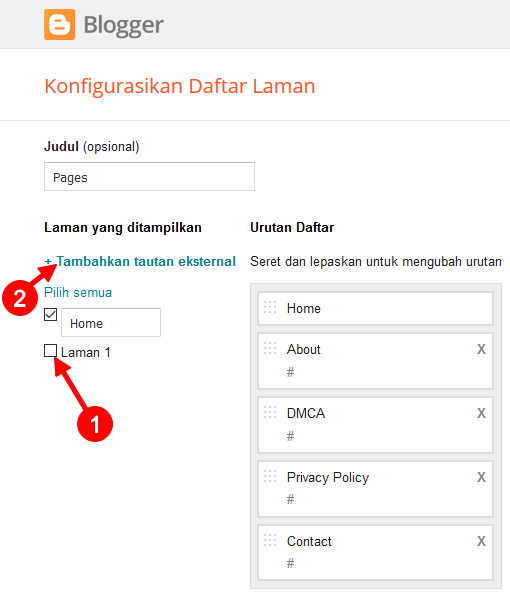Edit the Home page name field
Image resolution: width=510 pixels, height=598 pixels.
111,323
